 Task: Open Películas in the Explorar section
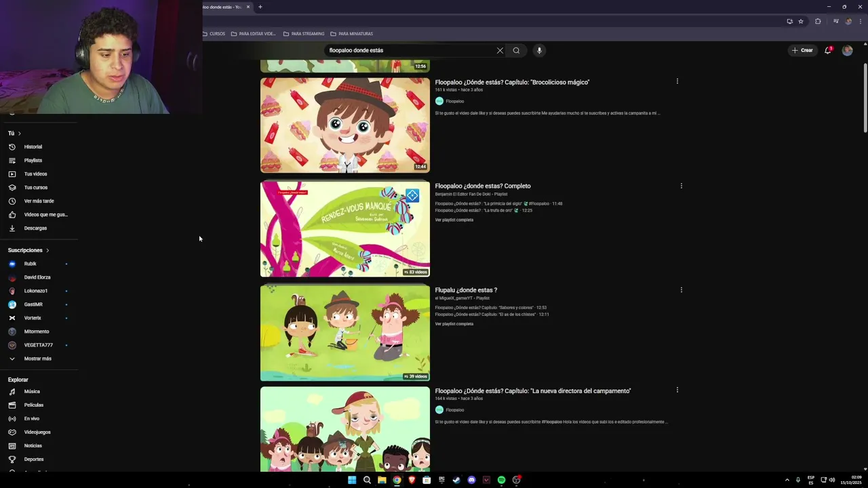[x=33, y=405]
